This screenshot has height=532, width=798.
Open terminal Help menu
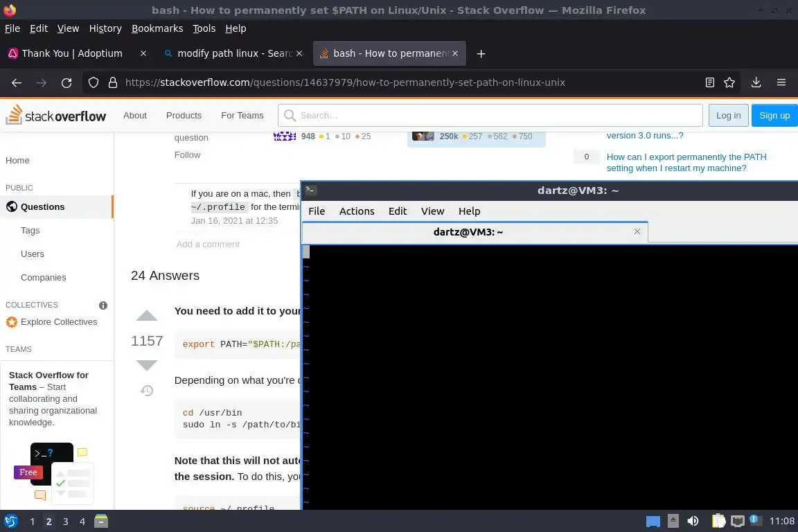(x=469, y=211)
